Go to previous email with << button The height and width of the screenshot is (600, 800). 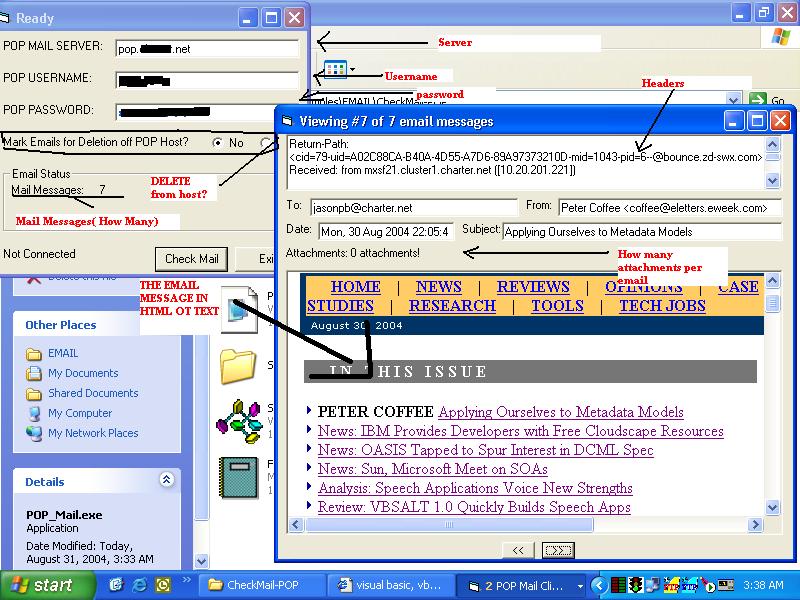pos(517,550)
